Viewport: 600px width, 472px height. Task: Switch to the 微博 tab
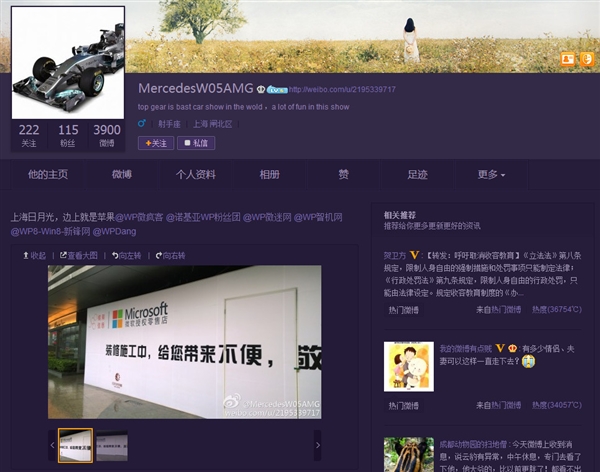coord(122,175)
